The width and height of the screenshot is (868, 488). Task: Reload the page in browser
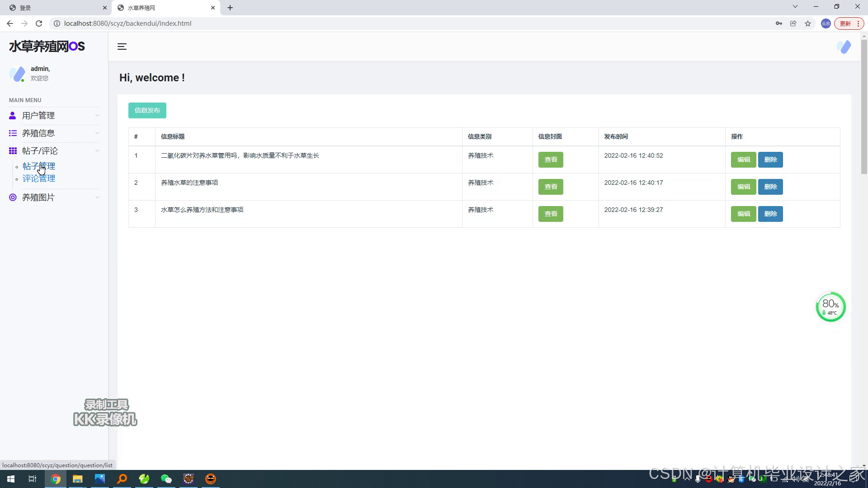click(39, 23)
